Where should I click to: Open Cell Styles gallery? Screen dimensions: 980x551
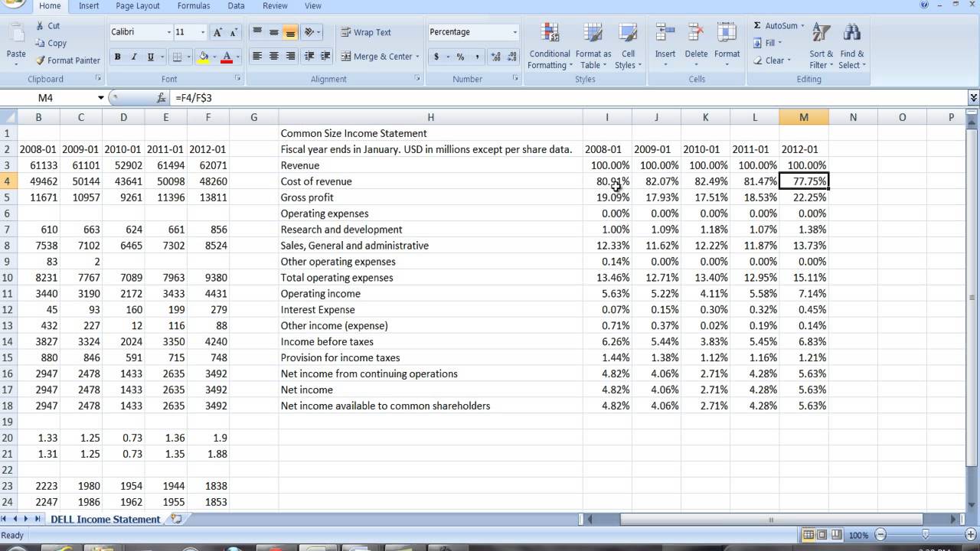coord(628,46)
